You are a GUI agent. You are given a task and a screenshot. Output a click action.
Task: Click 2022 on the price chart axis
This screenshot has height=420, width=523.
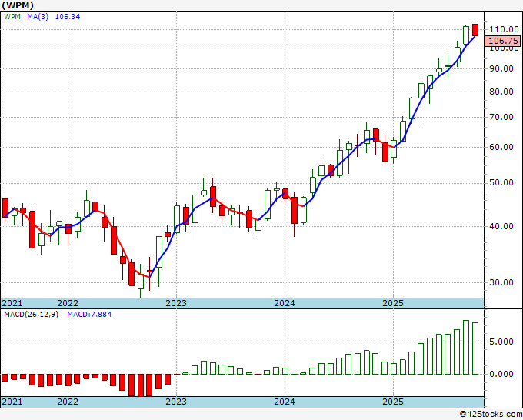[x=68, y=303]
